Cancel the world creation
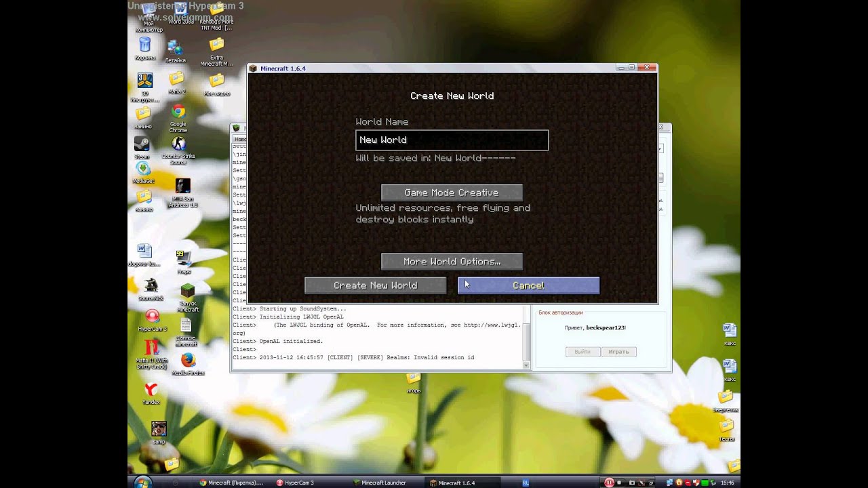 (x=528, y=285)
